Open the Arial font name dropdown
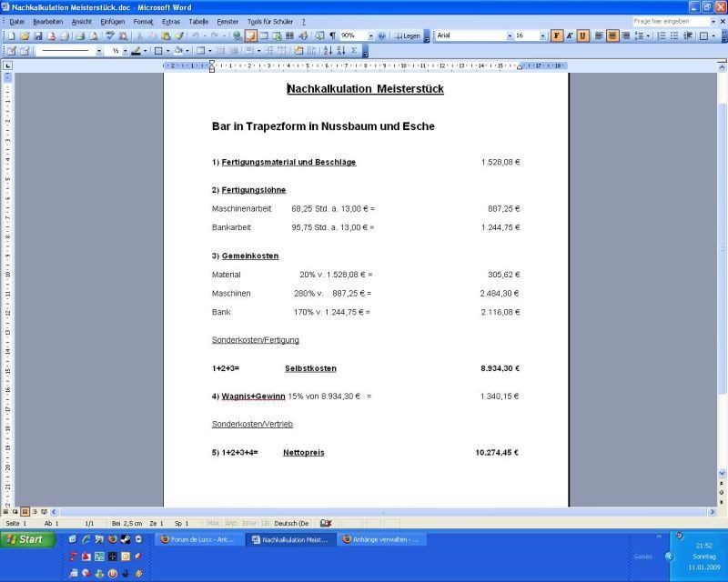 click(x=510, y=35)
